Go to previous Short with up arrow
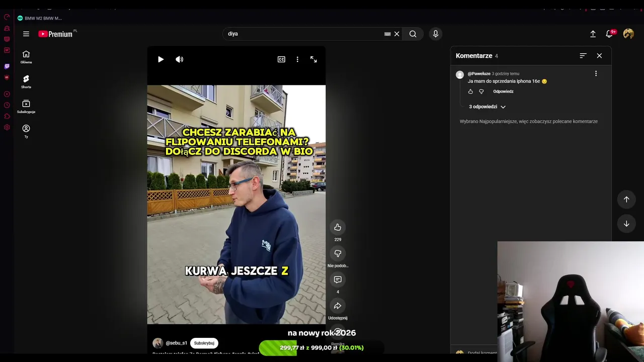The height and width of the screenshot is (362, 644). pos(626,199)
